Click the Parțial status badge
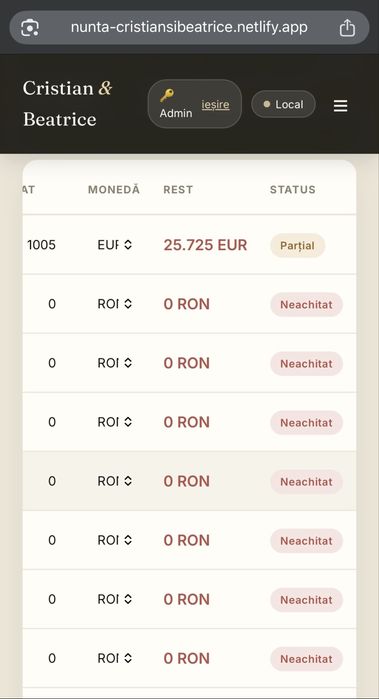 [x=297, y=245]
